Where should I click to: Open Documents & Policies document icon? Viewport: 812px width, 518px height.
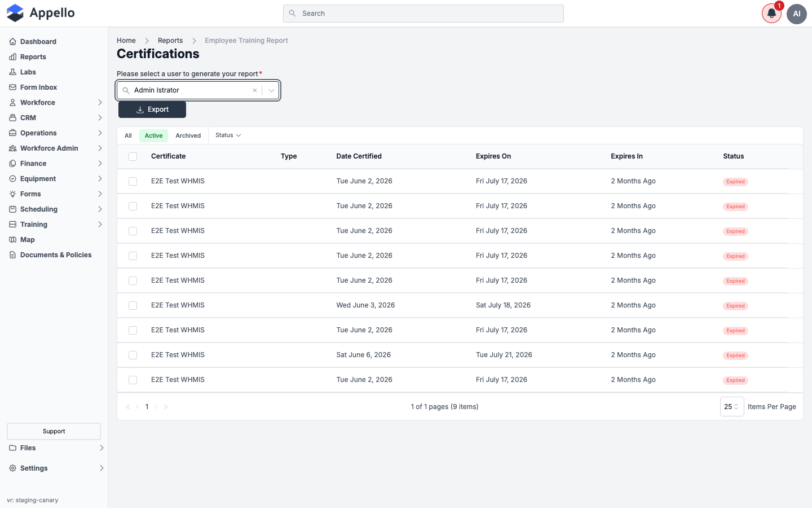(x=12, y=255)
